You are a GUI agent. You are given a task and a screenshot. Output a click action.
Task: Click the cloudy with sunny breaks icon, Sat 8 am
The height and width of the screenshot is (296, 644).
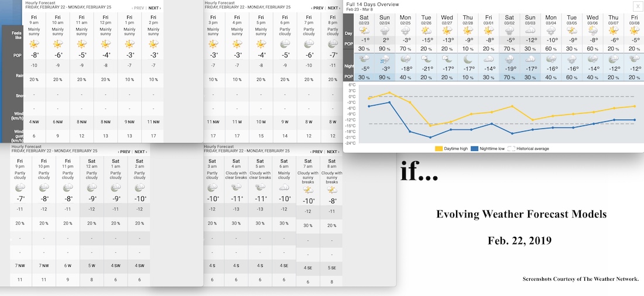coord(332,189)
